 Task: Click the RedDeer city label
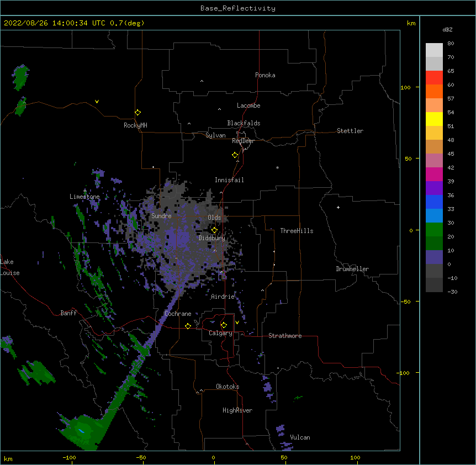tap(243, 141)
